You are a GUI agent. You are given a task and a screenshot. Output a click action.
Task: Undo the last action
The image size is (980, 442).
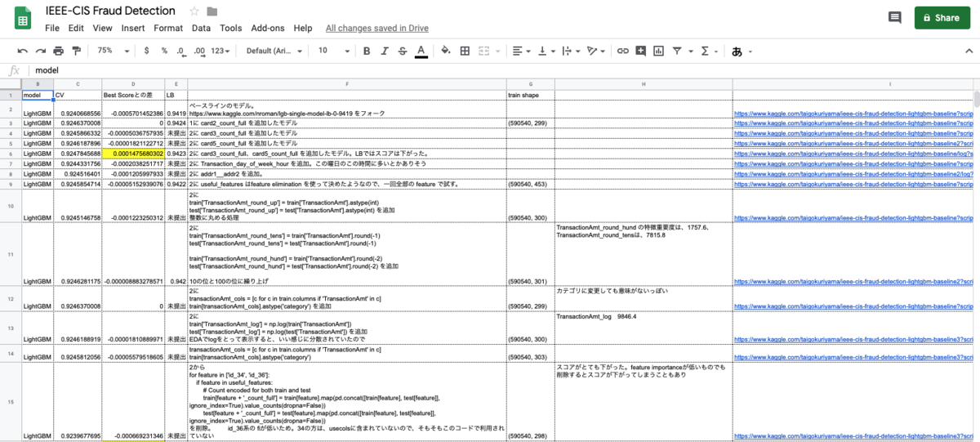pos(22,51)
